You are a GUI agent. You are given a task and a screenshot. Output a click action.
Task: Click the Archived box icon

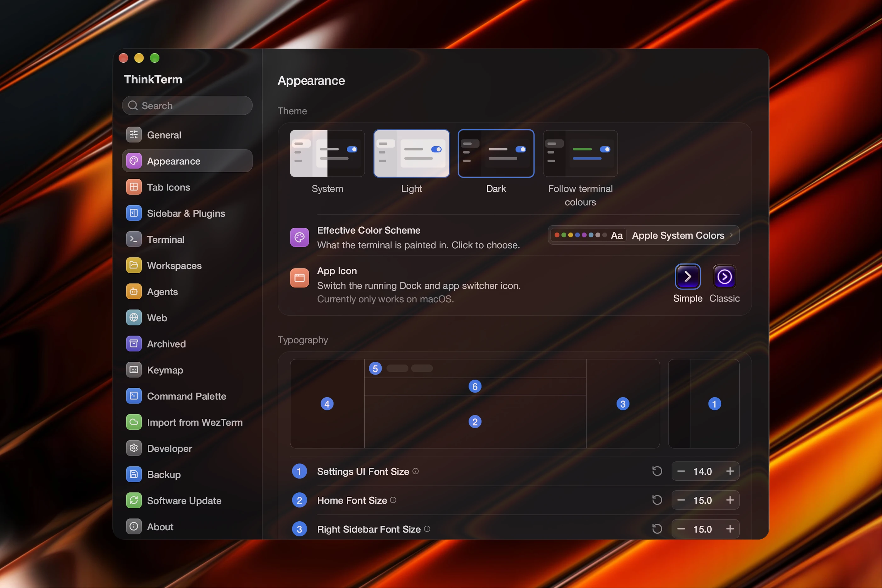point(134,344)
